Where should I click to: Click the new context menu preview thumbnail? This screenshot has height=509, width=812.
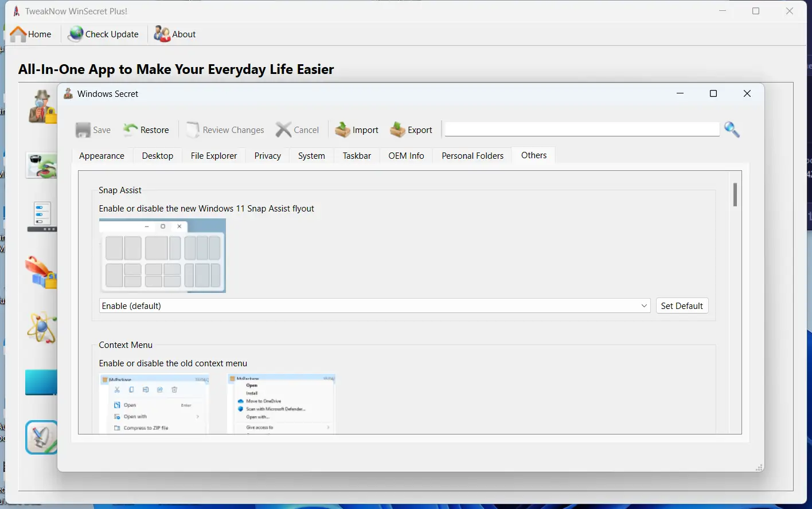pos(154,404)
